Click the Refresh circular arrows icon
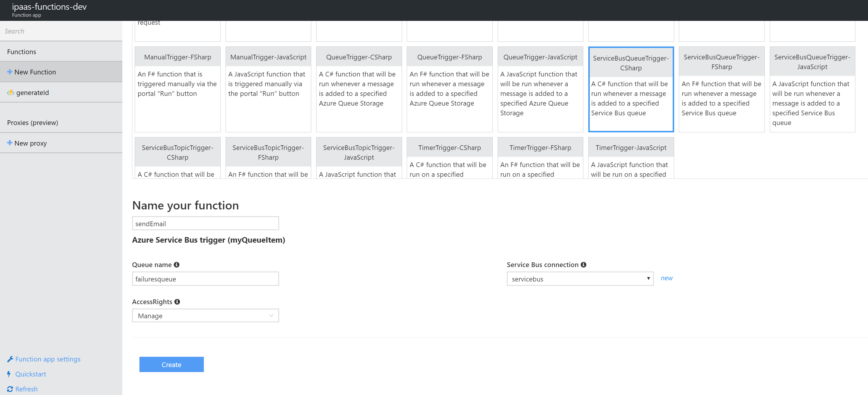Screen dimensions: 868x395 10,389
